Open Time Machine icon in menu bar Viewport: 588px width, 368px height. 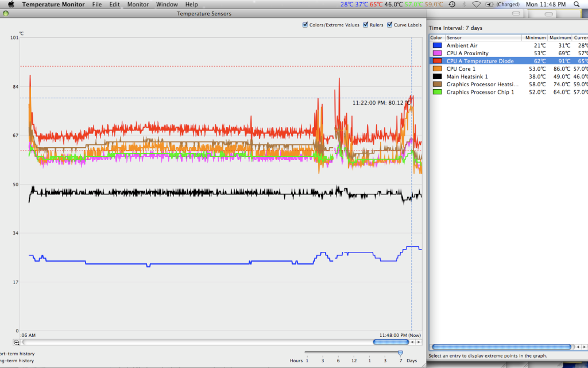pos(452,4)
